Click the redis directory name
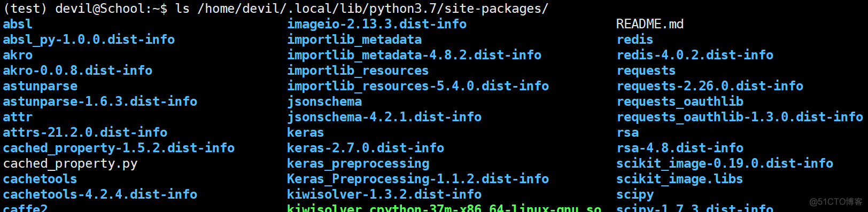Screen dimensions: 868x212 [635, 40]
